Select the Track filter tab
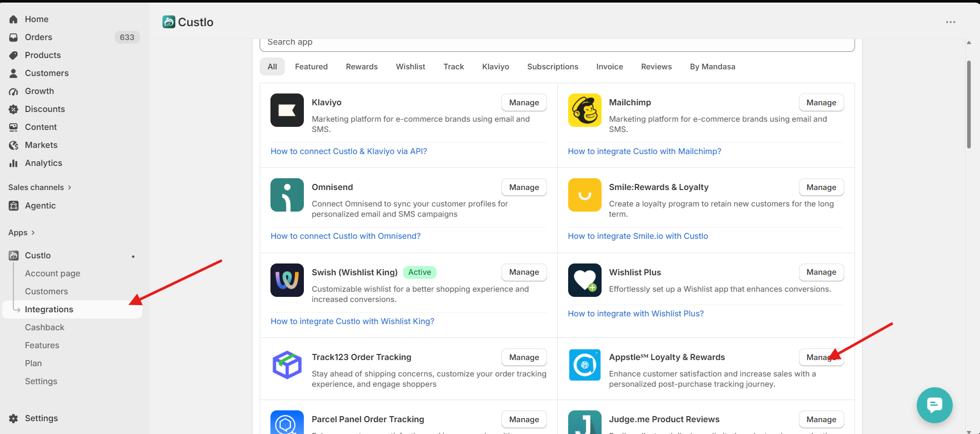Screen dimensions: 980x434 (453, 67)
